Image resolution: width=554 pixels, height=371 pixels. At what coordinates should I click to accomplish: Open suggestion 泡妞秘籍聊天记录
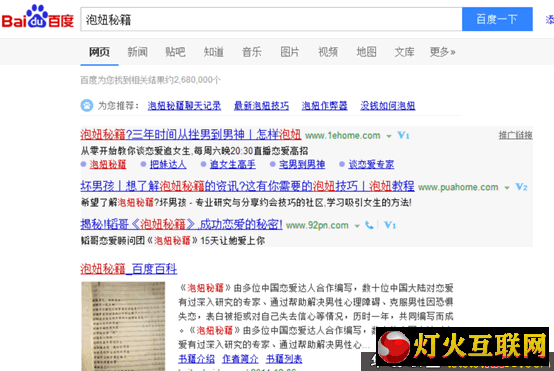pyautogui.click(x=184, y=106)
